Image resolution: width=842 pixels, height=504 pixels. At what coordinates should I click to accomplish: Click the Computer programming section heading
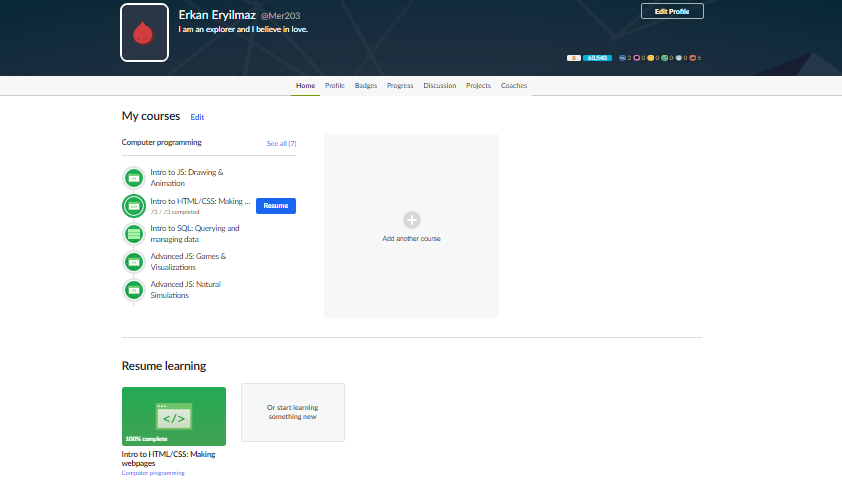click(162, 142)
